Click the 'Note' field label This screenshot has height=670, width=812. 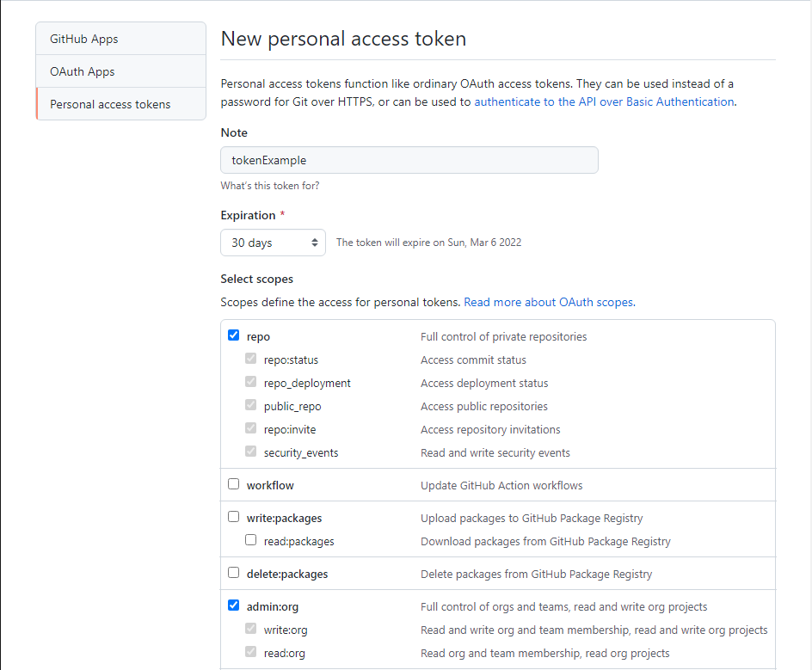234,132
